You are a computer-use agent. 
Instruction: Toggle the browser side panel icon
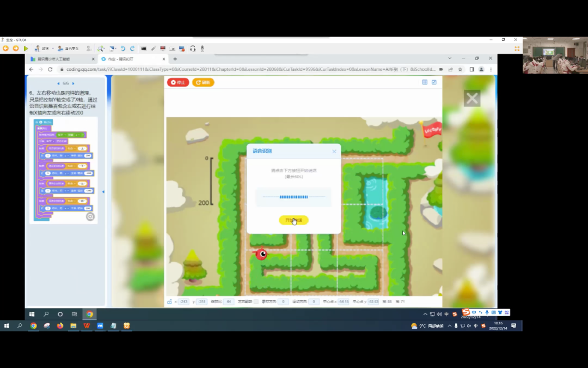tap(471, 69)
